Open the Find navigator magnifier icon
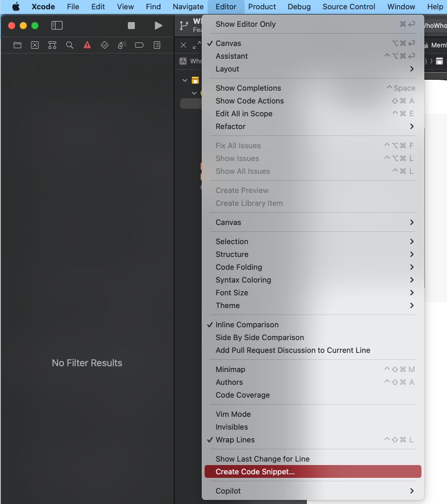The width and height of the screenshot is (447, 504). click(x=69, y=45)
